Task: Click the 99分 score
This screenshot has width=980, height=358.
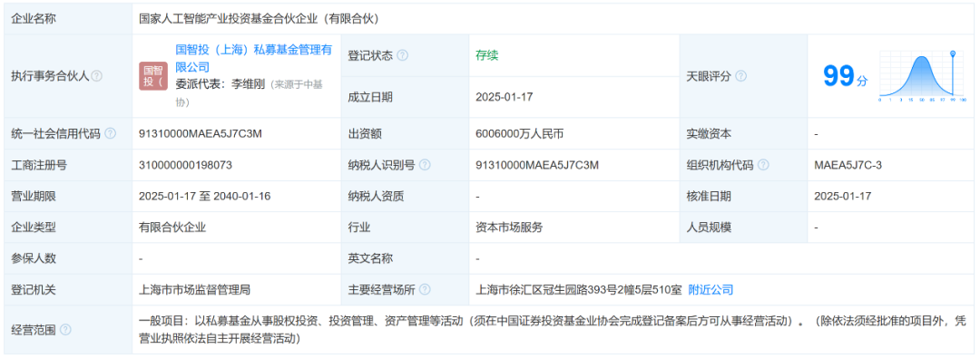Action: pos(845,76)
